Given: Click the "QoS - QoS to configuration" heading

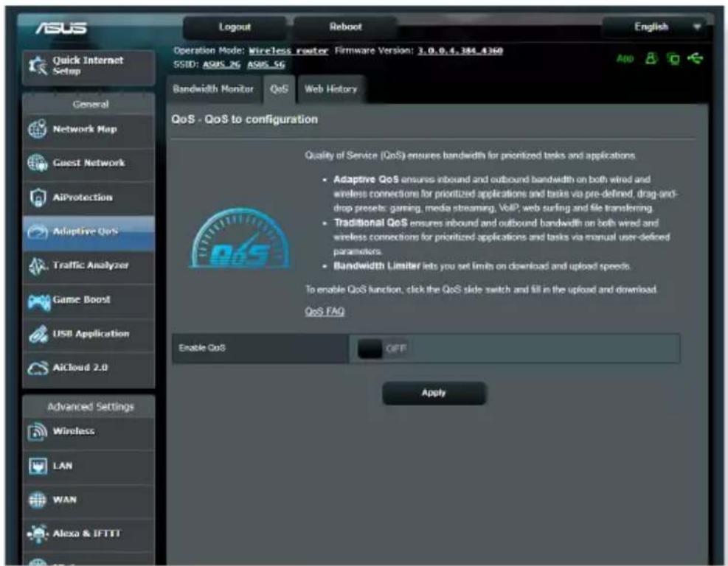Looking at the screenshot, I should pyautogui.click(x=245, y=119).
